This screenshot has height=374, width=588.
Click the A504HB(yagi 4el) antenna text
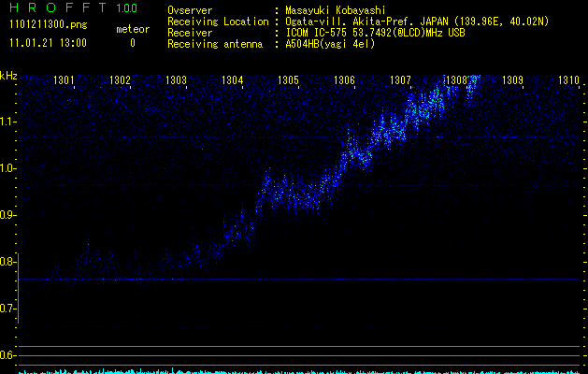[x=330, y=44]
